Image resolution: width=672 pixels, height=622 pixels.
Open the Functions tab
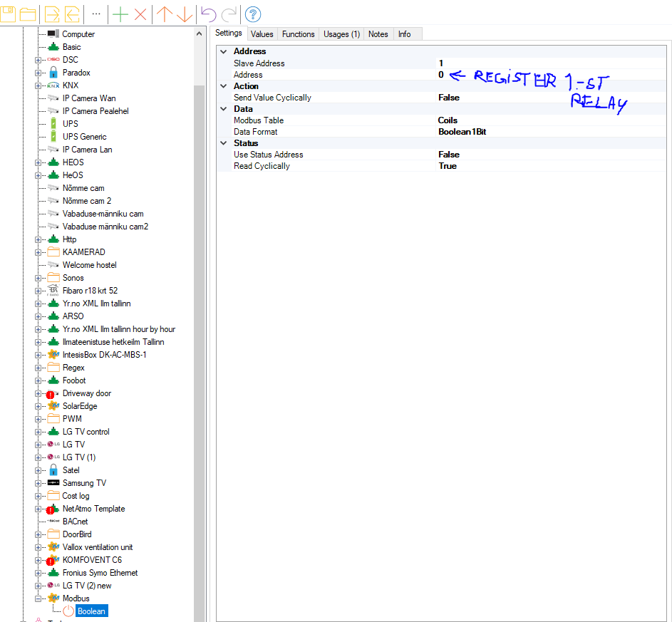coord(298,34)
